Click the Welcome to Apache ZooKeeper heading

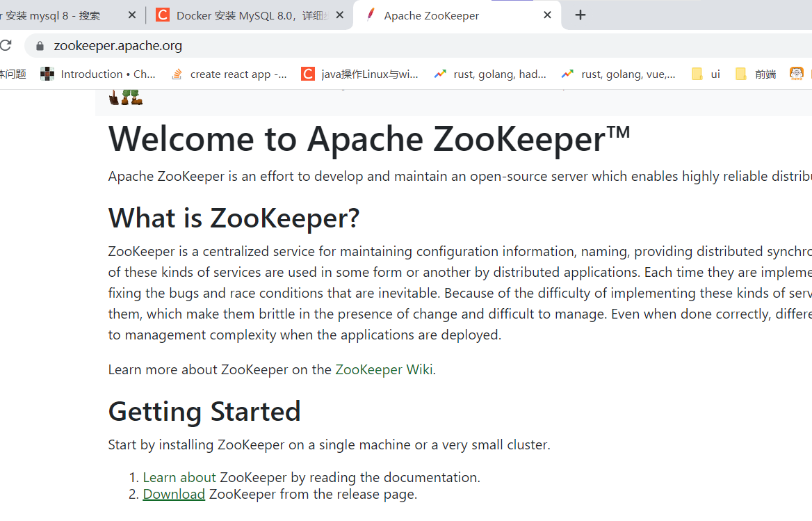click(369, 139)
